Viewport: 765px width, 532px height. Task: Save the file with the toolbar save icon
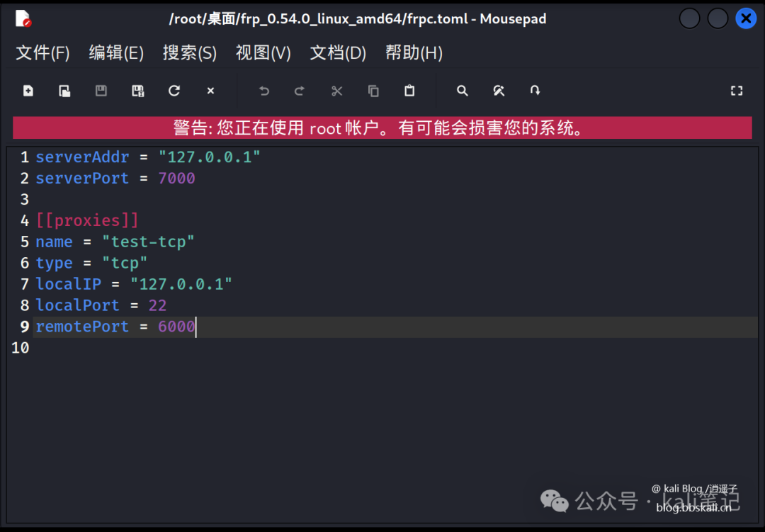coord(101,91)
